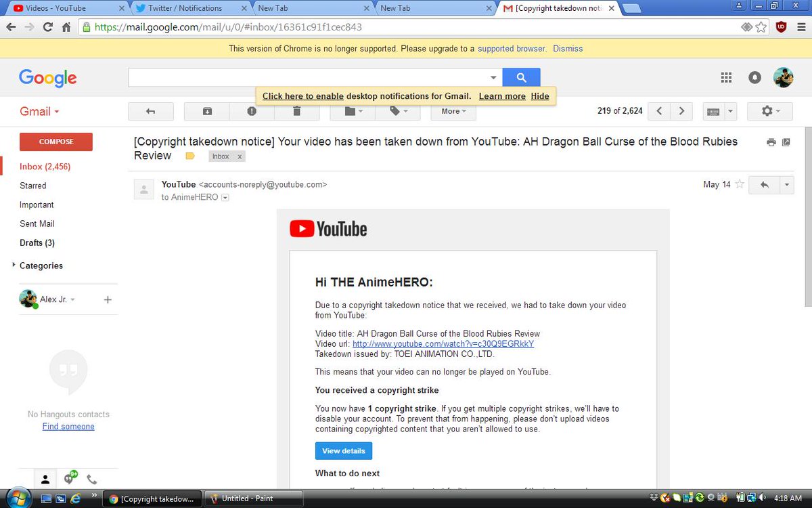Star the email from May 14
The width and height of the screenshot is (812, 508).
(740, 184)
